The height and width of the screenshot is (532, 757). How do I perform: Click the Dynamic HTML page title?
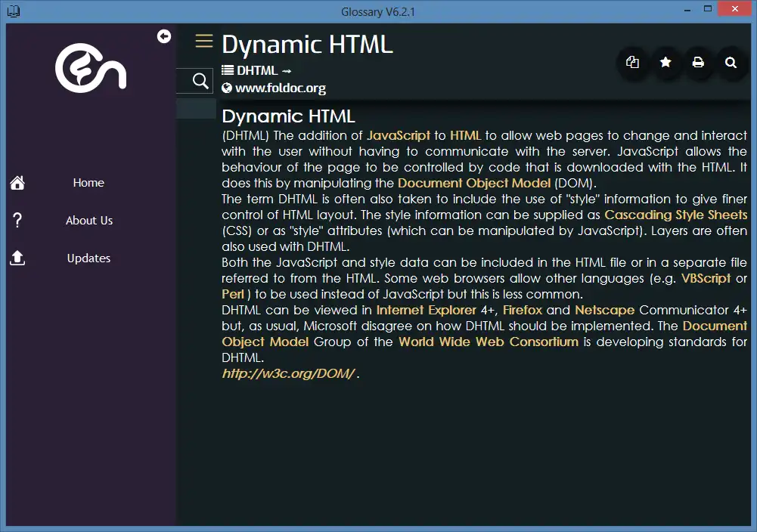click(x=308, y=45)
